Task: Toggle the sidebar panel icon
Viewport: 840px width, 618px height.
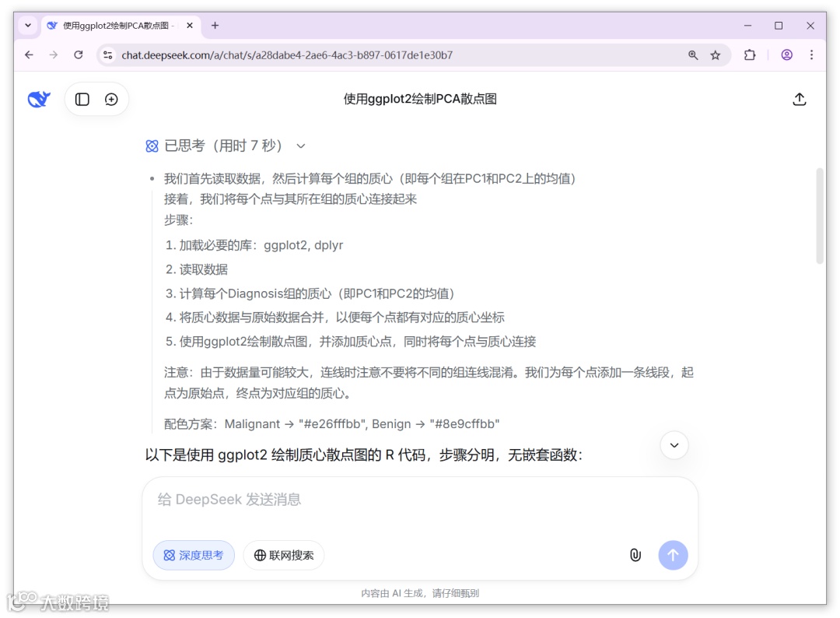Action: [82, 99]
